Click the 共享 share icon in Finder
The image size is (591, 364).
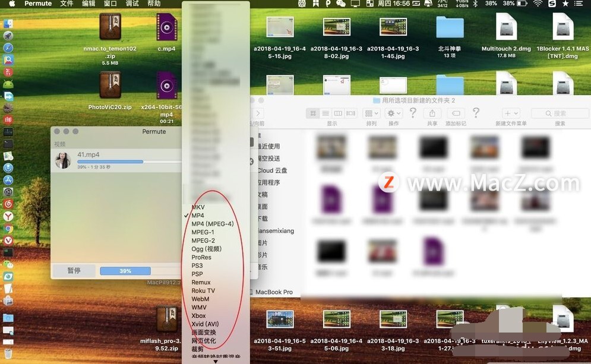[432, 113]
